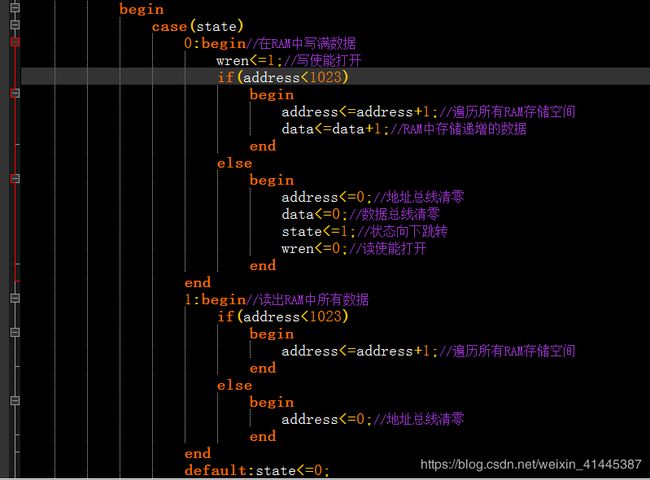This screenshot has width=650, height=480.
Task: Click the 1:begin label text
Action: [x=215, y=299]
